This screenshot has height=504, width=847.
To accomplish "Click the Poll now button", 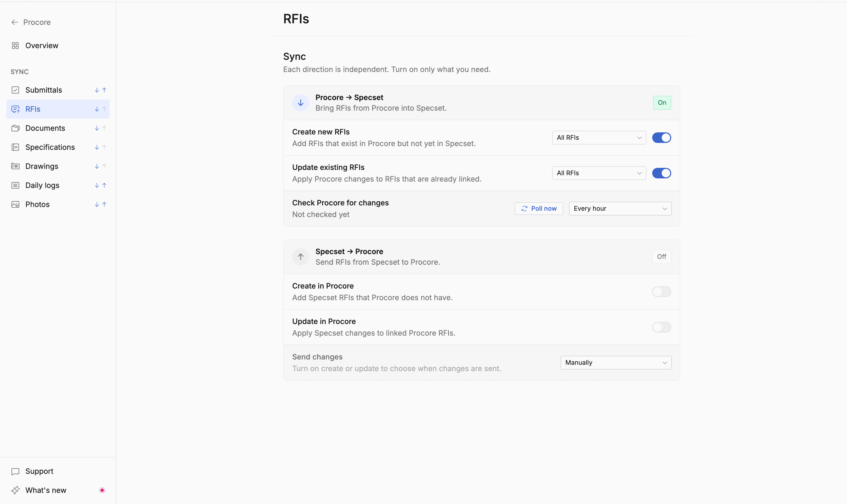I will coord(539,209).
